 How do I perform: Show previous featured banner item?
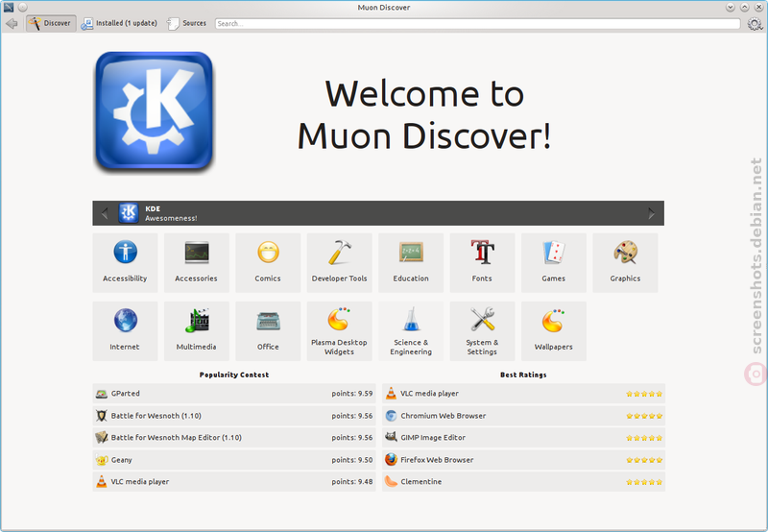click(x=105, y=213)
